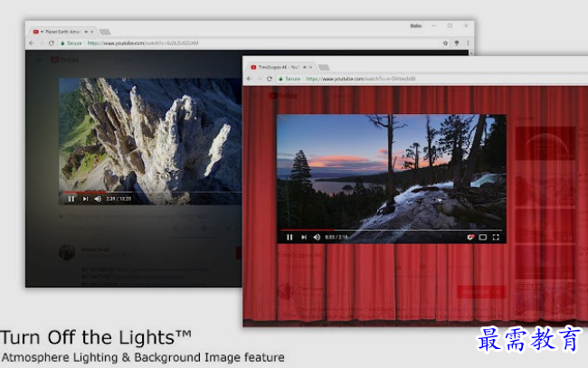Screen dimensions: 588x368
Task: Skip to next video in back window
Action: click(85, 199)
